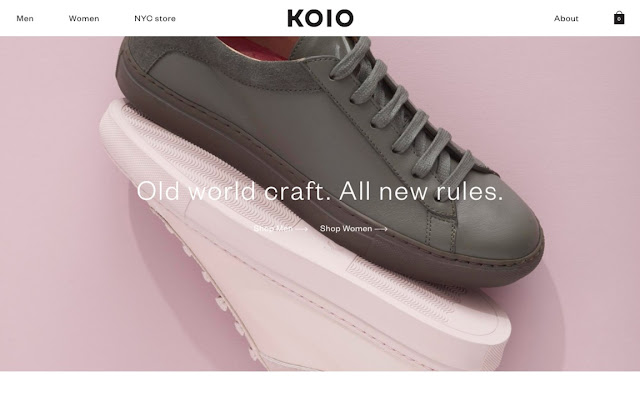
Task: Open the Women menu
Action: [84, 18]
